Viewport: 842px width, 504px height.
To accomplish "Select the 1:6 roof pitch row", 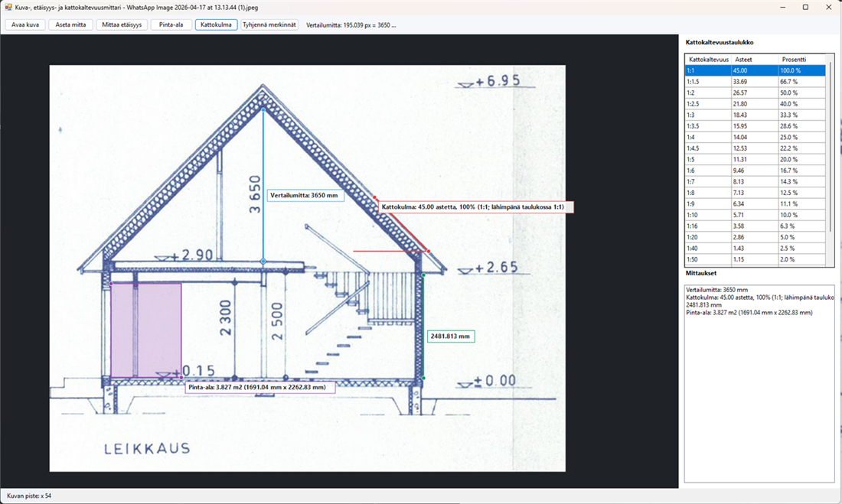I will pyautogui.click(x=756, y=170).
